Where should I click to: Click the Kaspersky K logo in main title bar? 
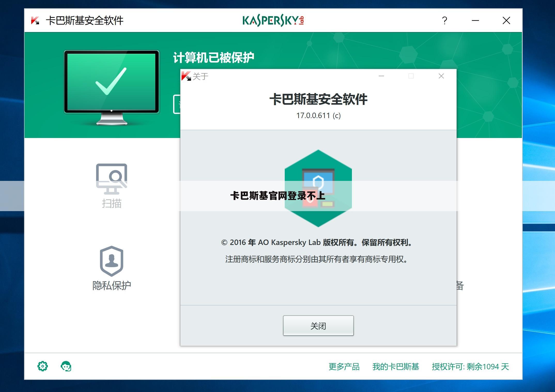click(35, 20)
